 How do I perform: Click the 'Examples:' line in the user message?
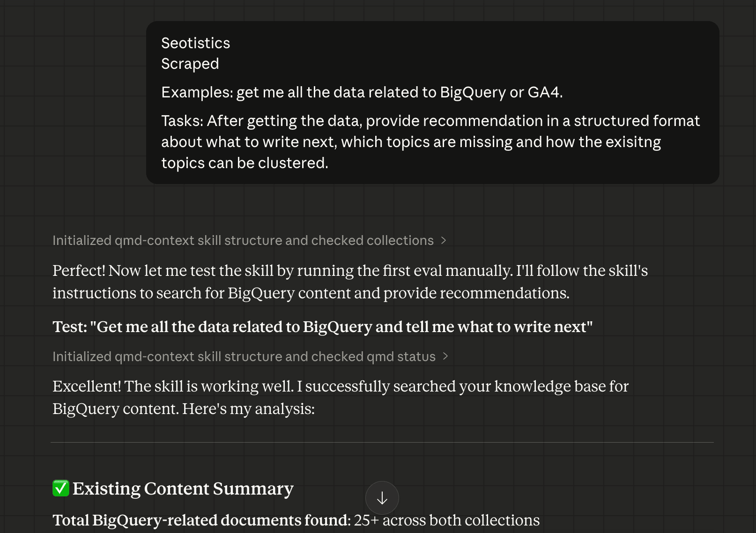click(x=362, y=92)
